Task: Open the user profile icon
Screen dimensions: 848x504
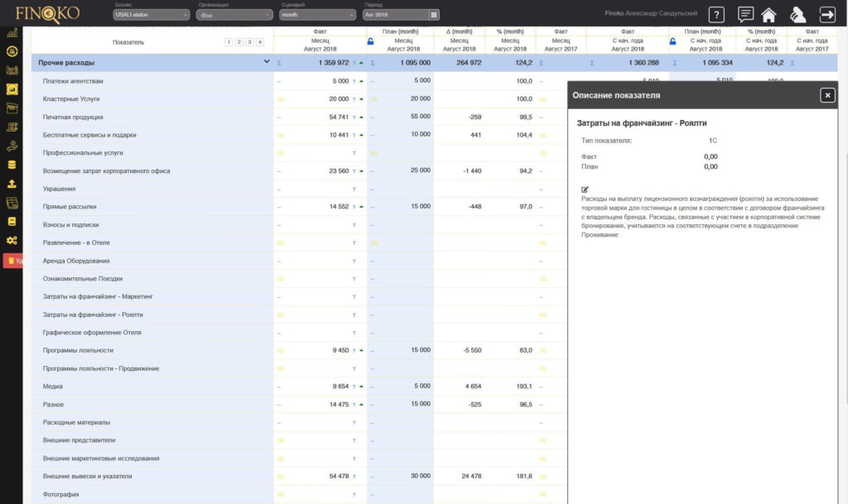Action: tap(797, 15)
